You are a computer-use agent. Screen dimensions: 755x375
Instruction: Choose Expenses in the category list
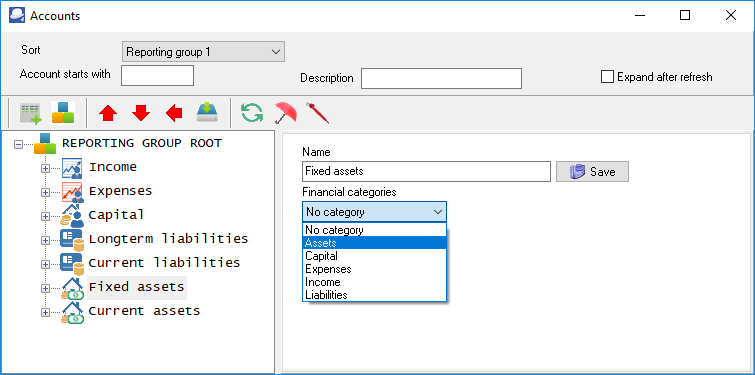click(375, 269)
